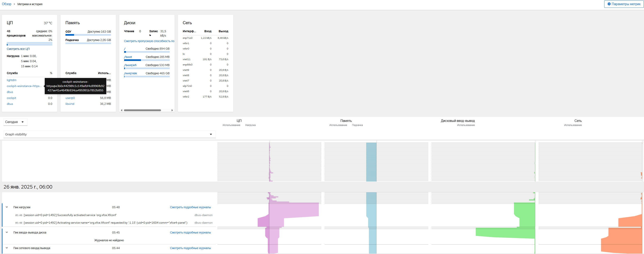Screen dimensions: 644x254
Task: Open disk throughput view link
Action: click(x=149, y=41)
